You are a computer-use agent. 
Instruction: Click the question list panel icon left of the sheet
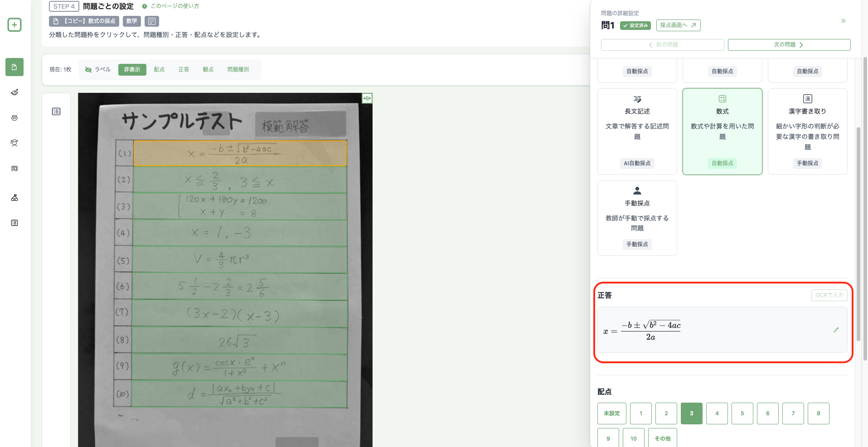pyautogui.click(x=56, y=111)
